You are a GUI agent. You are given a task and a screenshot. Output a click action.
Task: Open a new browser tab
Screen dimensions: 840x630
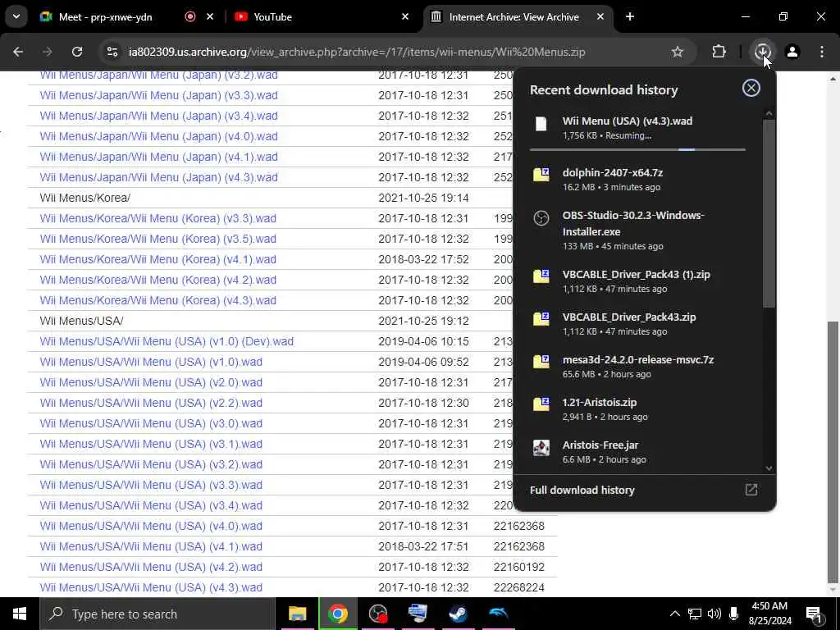[x=630, y=16]
